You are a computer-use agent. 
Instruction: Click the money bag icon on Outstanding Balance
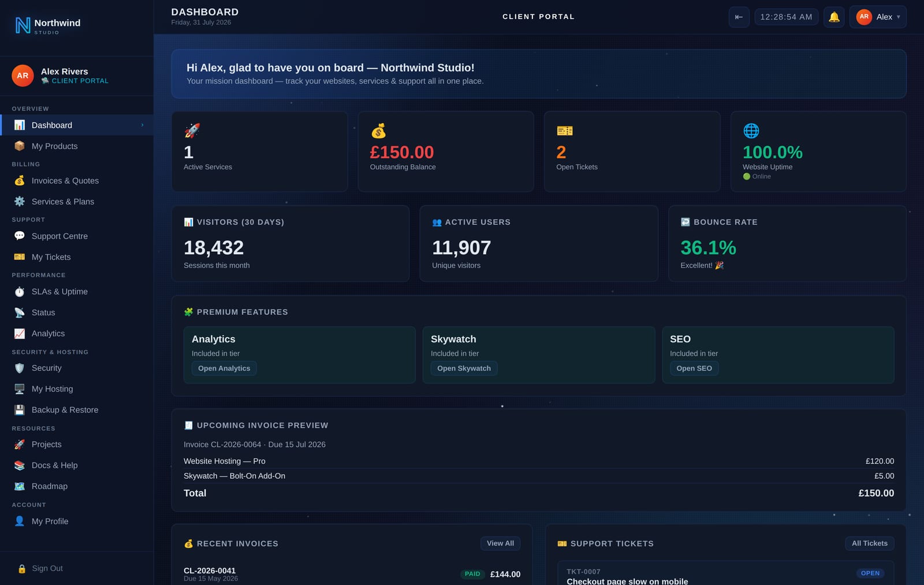pyautogui.click(x=378, y=131)
